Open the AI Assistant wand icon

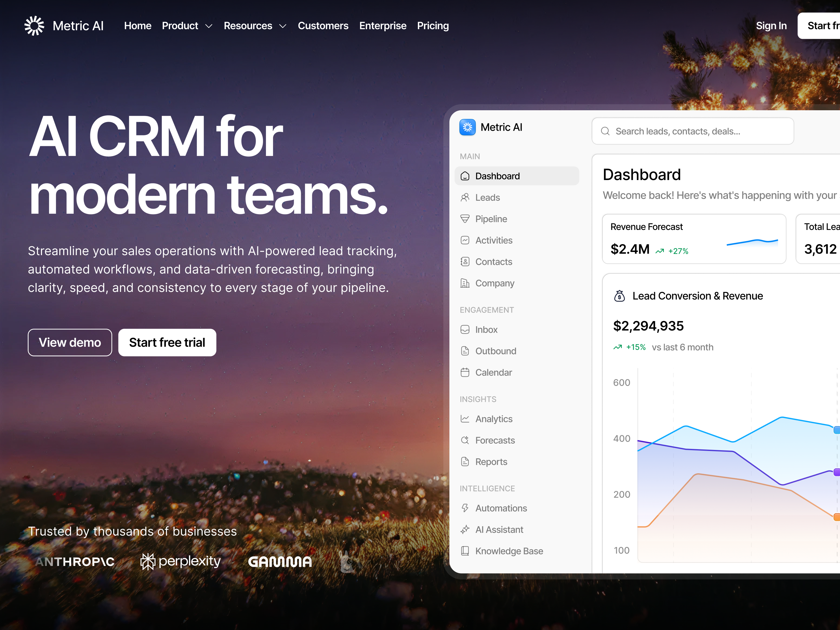[x=465, y=529]
